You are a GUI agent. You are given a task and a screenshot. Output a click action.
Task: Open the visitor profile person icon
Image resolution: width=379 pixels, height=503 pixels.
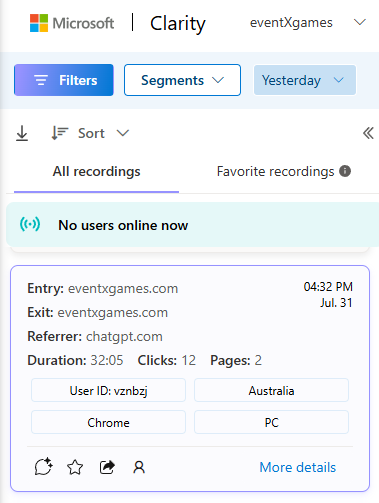click(139, 467)
